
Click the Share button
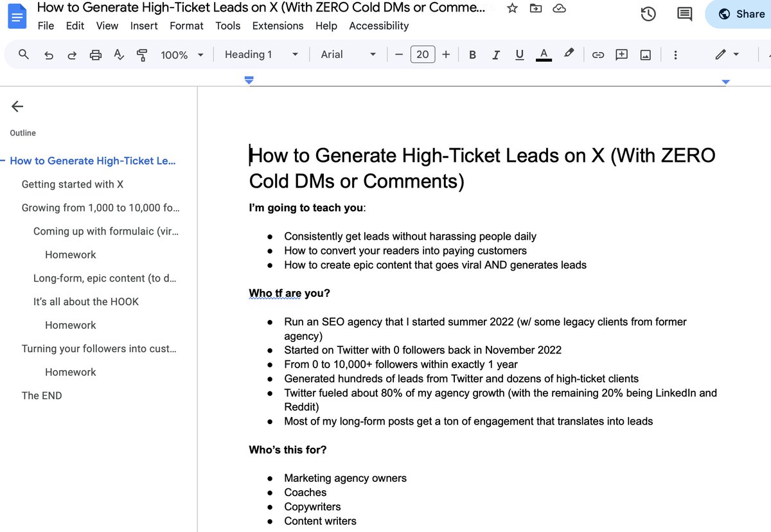pyautogui.click(x=741, y=14)
